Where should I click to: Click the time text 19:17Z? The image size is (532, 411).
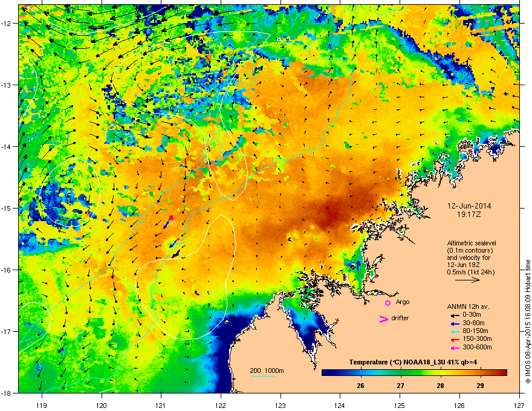pyautogui.click(x=469, y=215)
